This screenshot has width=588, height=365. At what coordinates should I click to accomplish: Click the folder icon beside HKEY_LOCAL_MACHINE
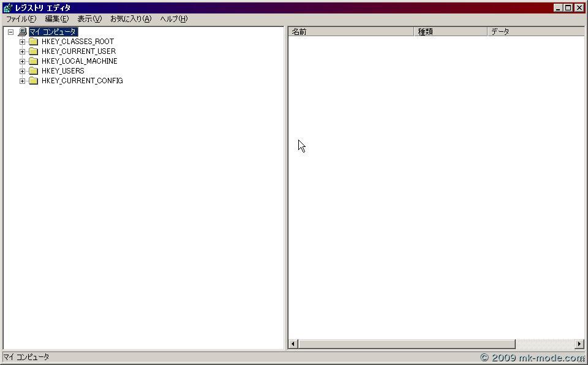point(34,61)
